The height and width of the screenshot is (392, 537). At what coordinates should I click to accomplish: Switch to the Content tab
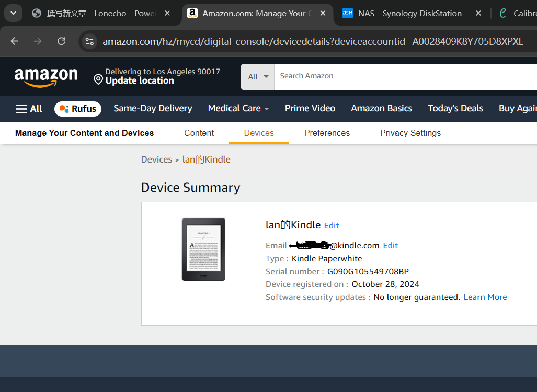pos(199,133)
